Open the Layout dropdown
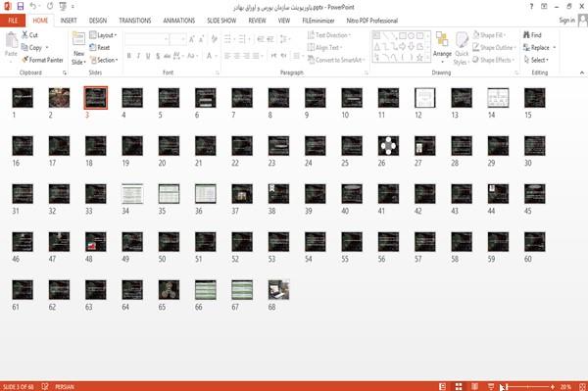This screenshot has height=391, width=588. [103, 35]
